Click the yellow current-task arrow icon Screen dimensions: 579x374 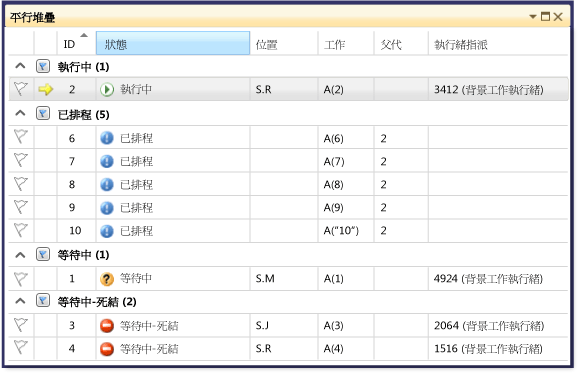[45, 89]
